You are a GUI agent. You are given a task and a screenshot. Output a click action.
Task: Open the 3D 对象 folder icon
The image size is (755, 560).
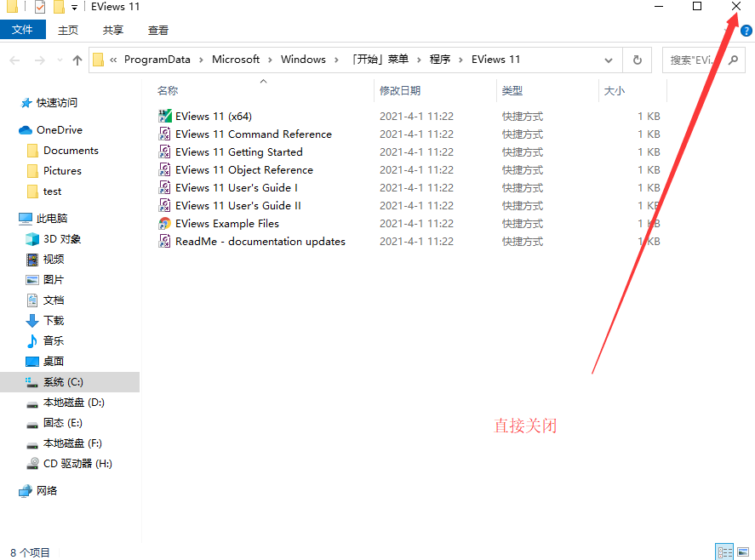(x=32, y=239)
